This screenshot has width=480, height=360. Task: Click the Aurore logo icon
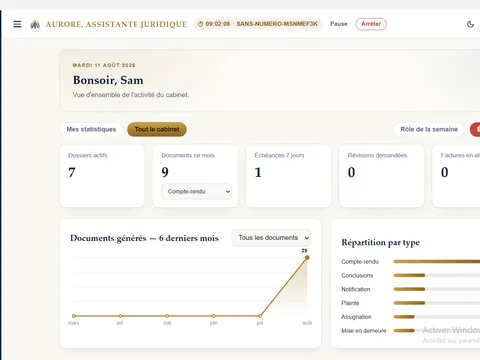35,24
